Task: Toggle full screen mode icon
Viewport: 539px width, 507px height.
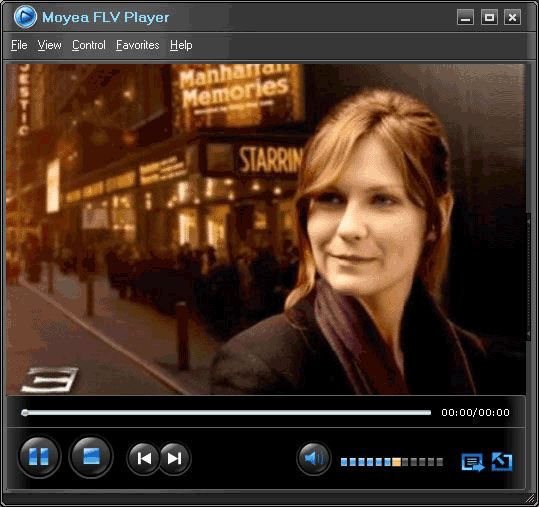Action: click(x=502, y=462)
